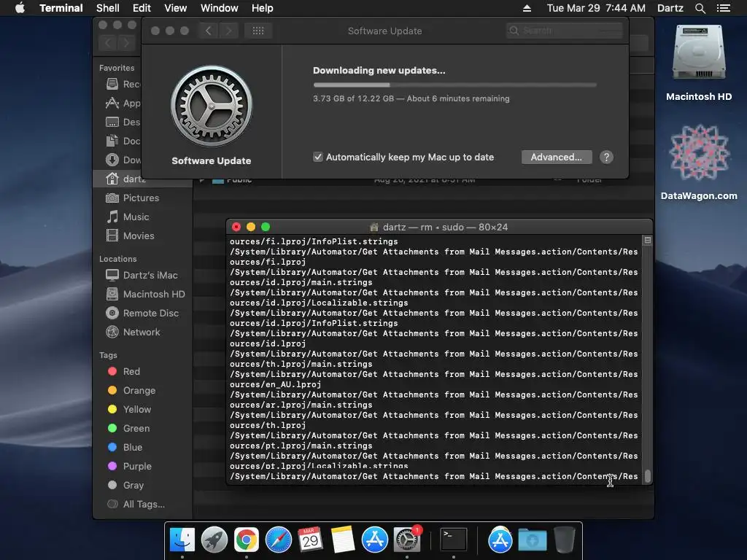Open Notes app in the Dock

click(x=343, y=540)
